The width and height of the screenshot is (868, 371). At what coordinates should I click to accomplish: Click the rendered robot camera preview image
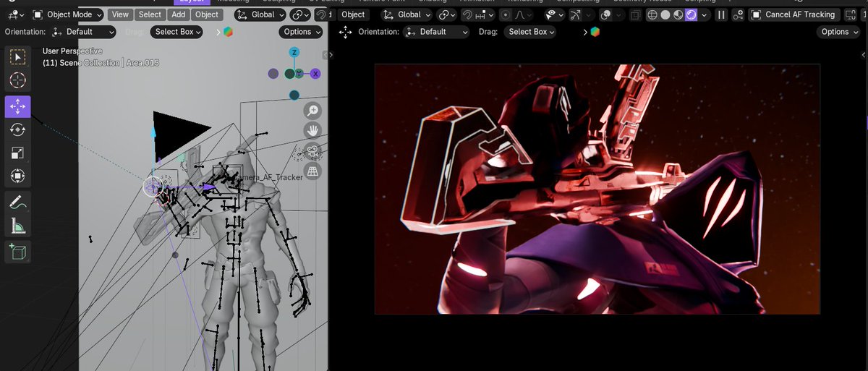pos(597,189)
